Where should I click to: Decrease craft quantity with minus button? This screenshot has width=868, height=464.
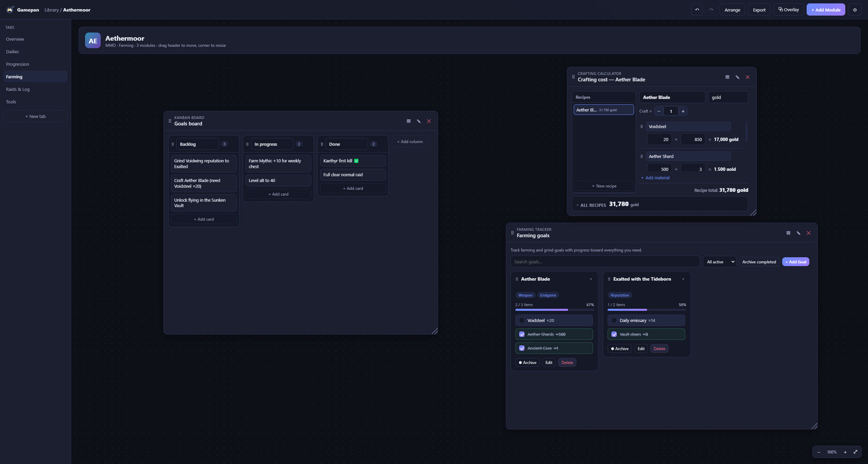659,111
